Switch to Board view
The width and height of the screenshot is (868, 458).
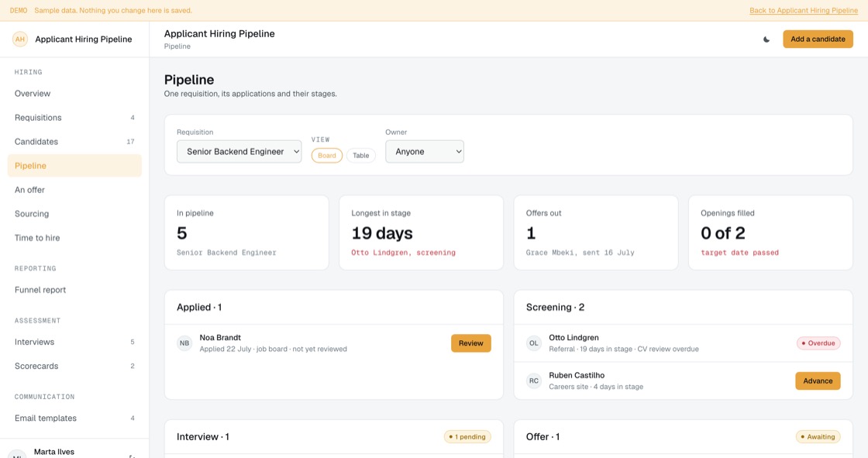tap(326, 156)
